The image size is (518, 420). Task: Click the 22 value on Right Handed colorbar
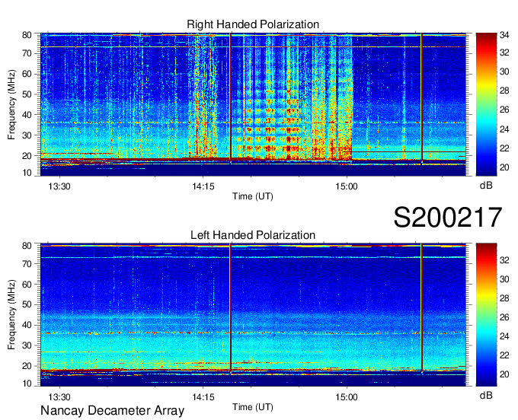pos(504,148)
